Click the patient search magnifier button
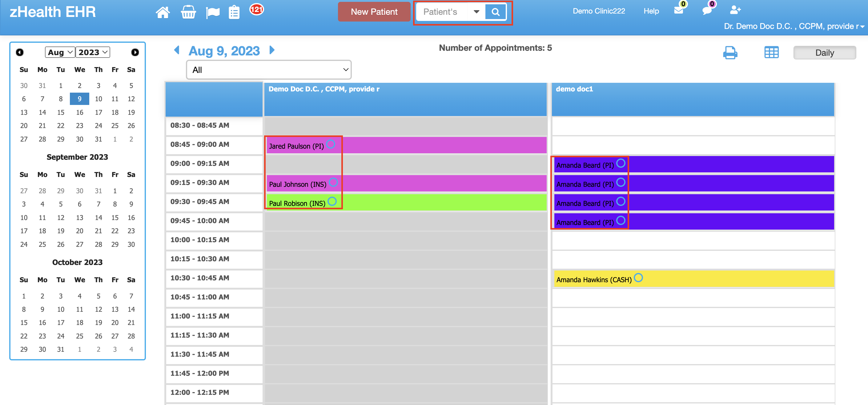This screenshot has height=405, width=868. (x=495, y=12)
